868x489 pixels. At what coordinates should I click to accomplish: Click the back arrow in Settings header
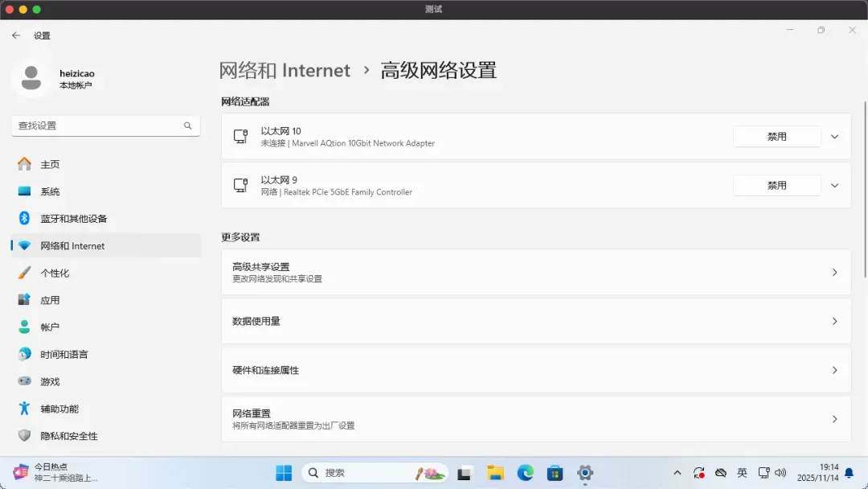coord(16,35)
